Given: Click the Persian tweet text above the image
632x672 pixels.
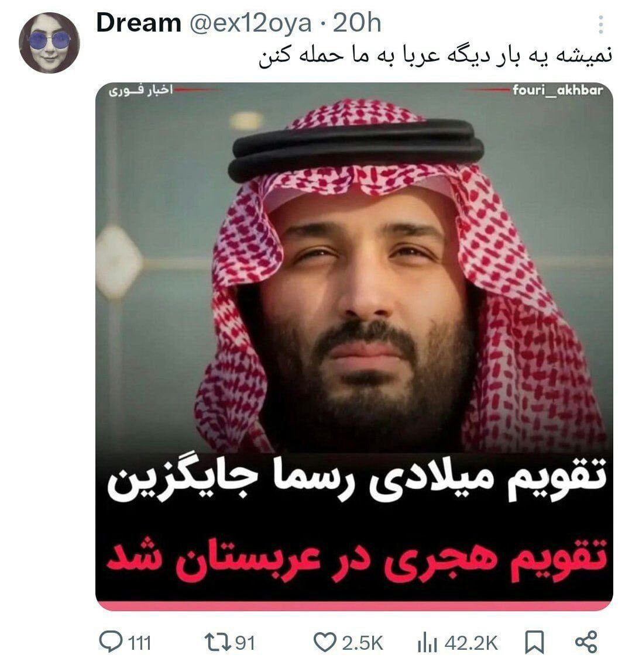Looking at the screenshot, I should coord(435,57).
